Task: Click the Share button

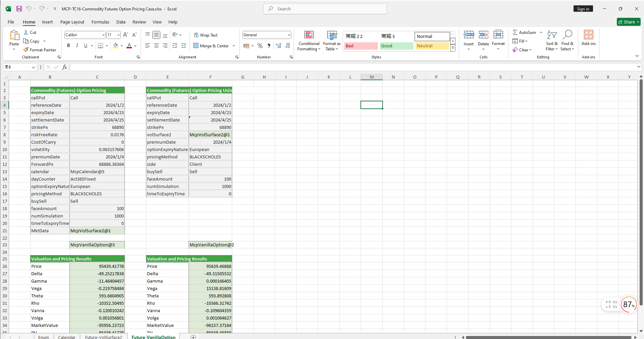Action: (629, 22)
